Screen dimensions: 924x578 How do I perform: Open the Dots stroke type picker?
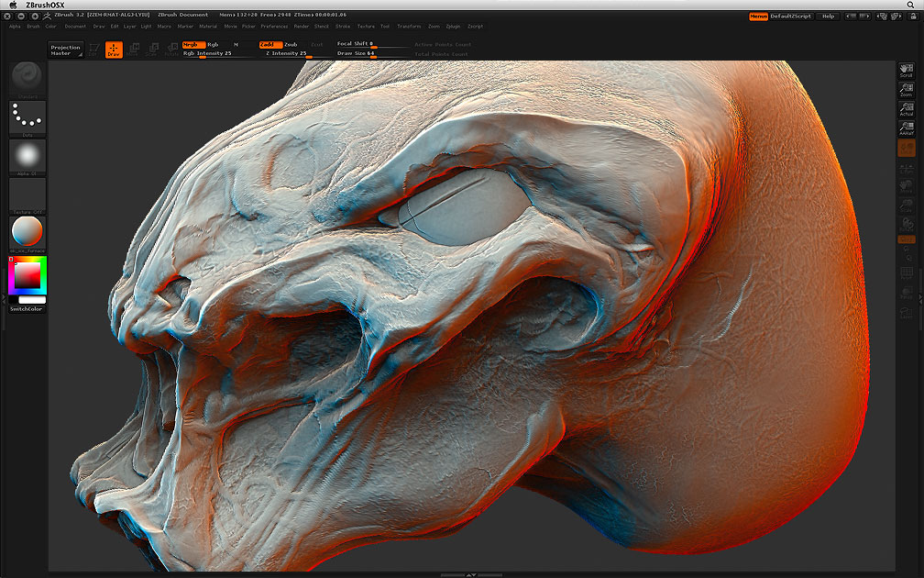tap(27, 117)
